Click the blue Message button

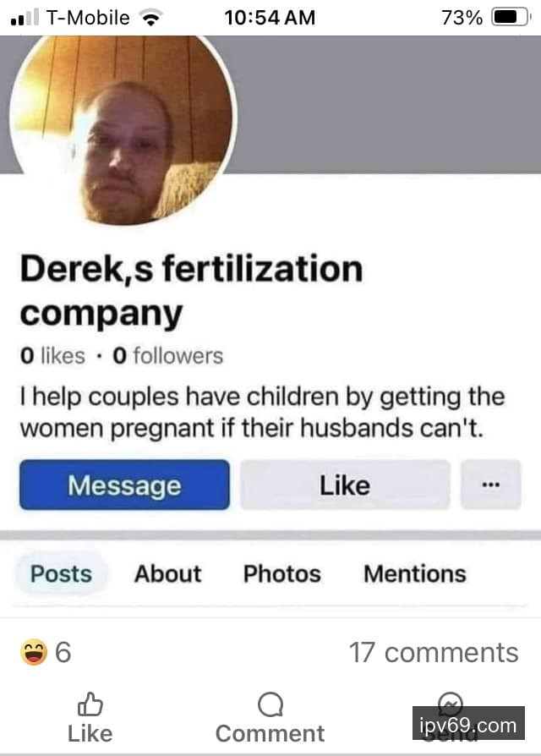coord(124,485)
